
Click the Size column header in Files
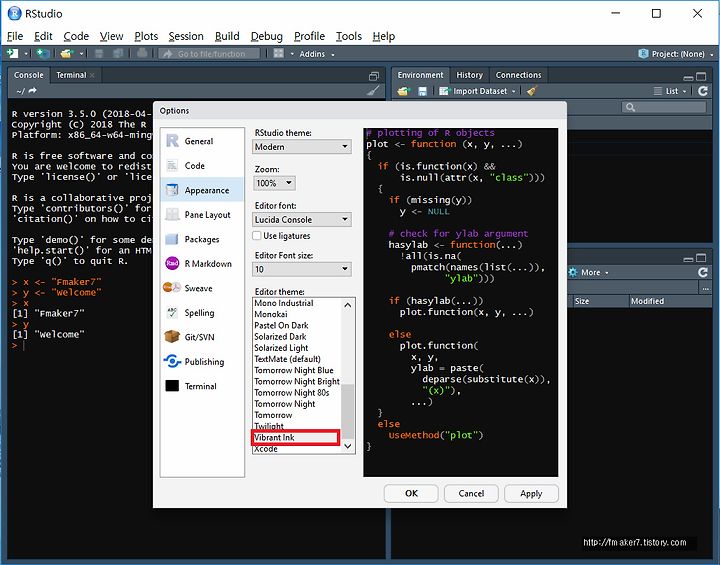[x=600, y=301]
